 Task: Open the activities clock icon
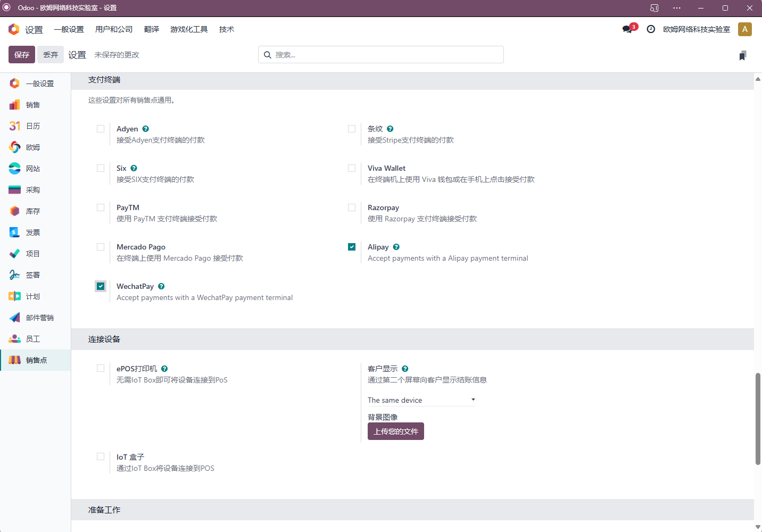651,29
